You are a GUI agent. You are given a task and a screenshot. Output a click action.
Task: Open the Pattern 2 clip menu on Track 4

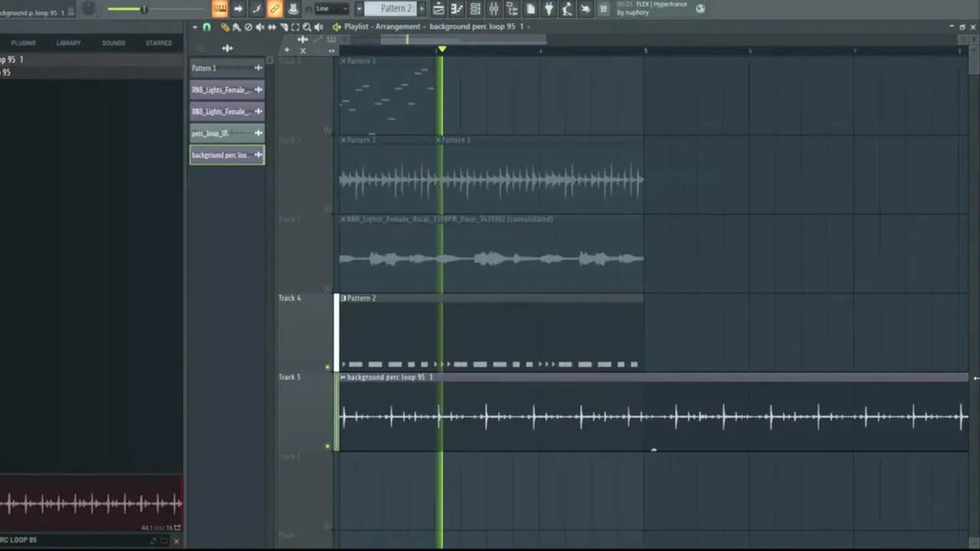(x=343, y=298)
